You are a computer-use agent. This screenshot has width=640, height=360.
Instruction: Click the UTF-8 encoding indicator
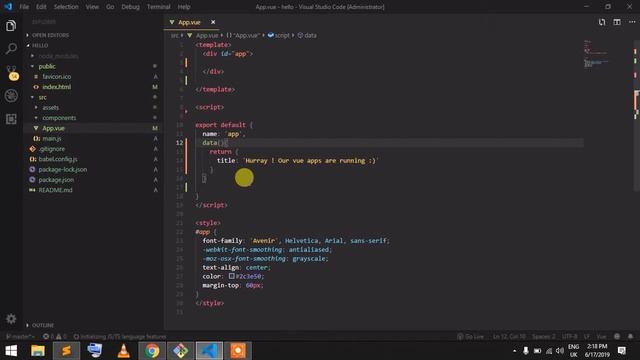pos(569,337)
